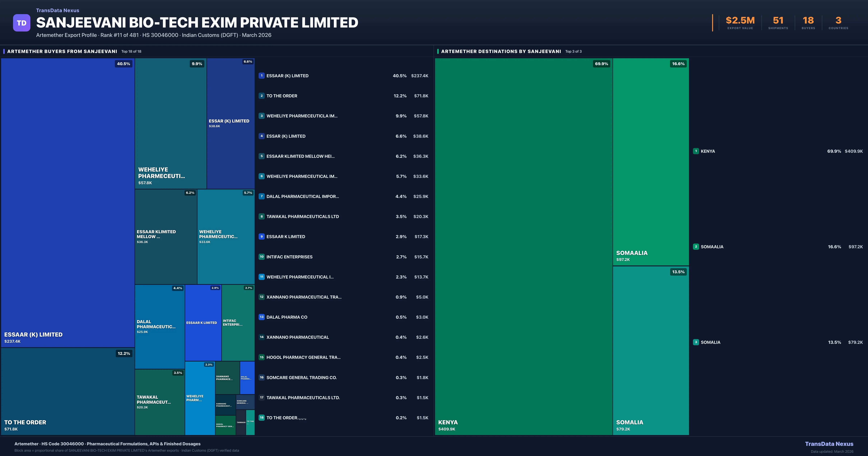This screenshot has width=868, height=456.
Task: Click the purple TD logo icon
Action: point(22,23)
